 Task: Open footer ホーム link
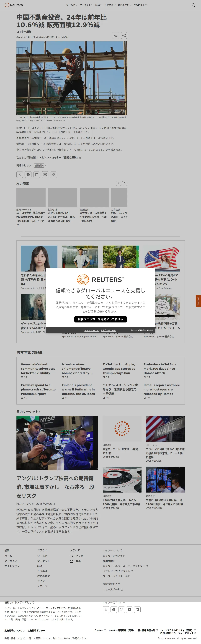pos(8,556)
